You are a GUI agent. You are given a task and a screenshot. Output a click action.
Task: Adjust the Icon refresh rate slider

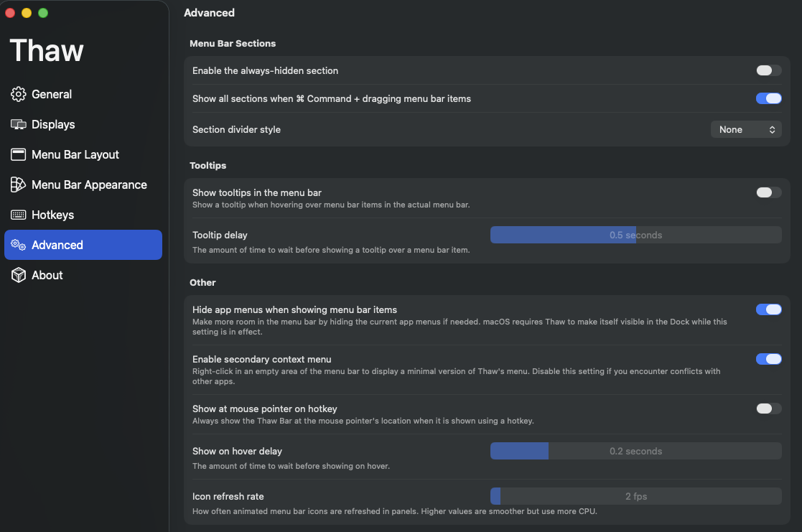pos(635,496)
